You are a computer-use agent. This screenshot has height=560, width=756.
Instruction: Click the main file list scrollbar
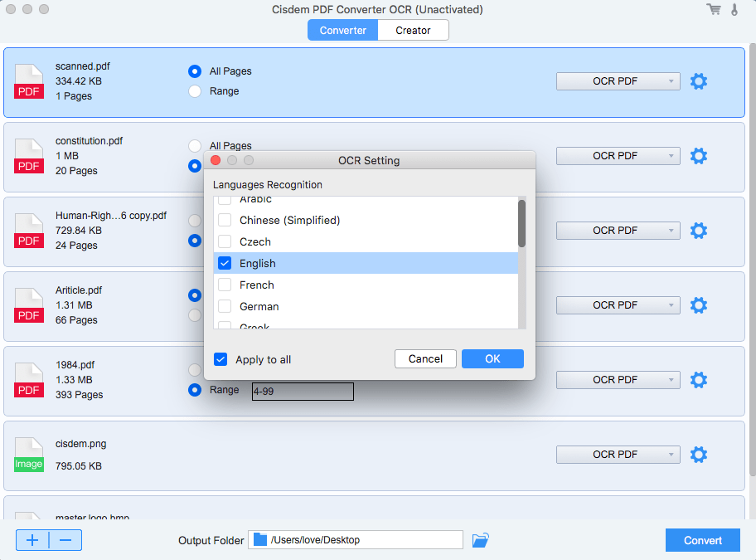click(752, 261)
